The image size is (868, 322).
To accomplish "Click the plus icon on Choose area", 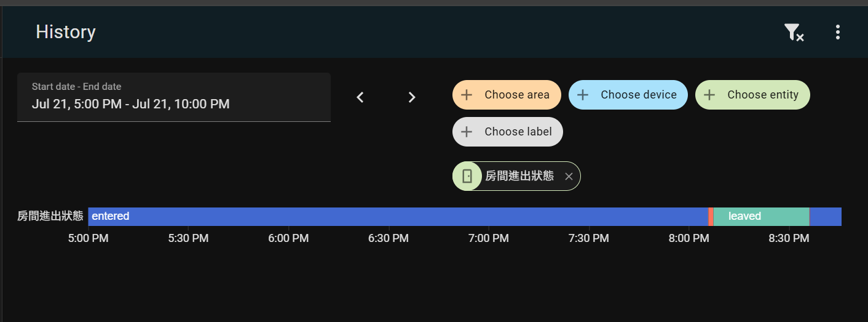I will coord(467,95).
